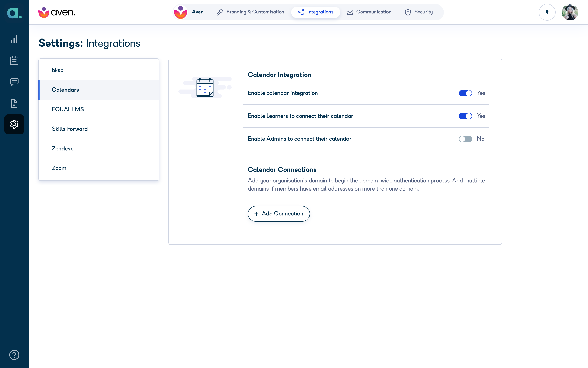Screen dimensions: 588x368
Task: Click the wrench icon for Branding
Action: [220, 12]
